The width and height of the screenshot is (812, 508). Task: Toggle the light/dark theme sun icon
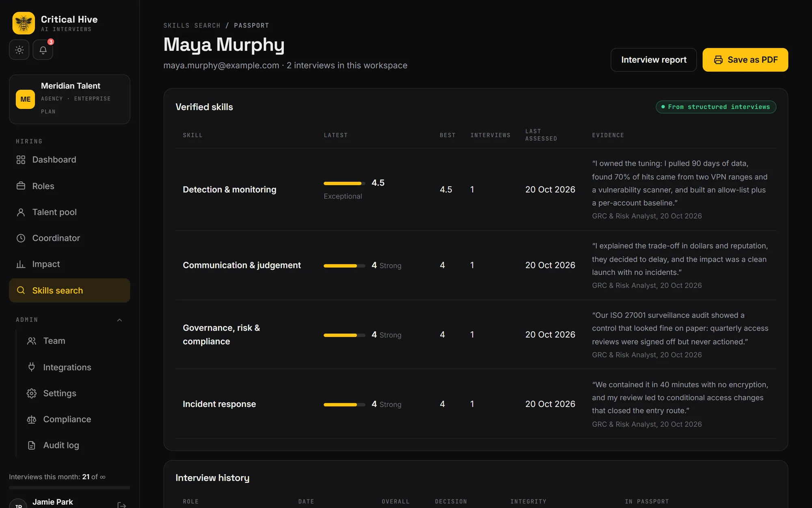point(19,50)
